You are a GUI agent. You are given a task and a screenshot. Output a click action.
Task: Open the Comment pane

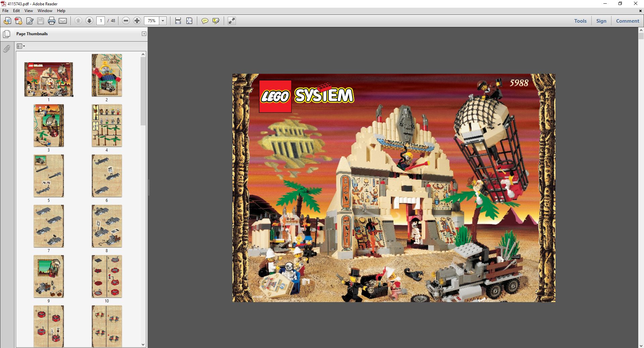coord(628,21)
